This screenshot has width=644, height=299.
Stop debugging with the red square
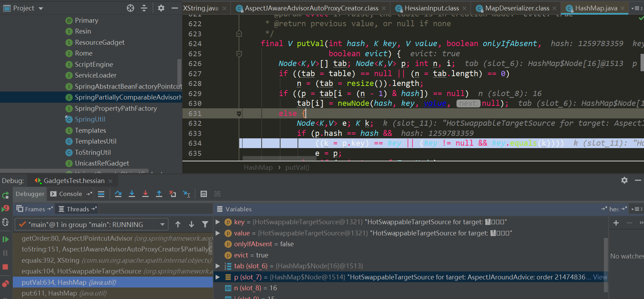point(5,267)
